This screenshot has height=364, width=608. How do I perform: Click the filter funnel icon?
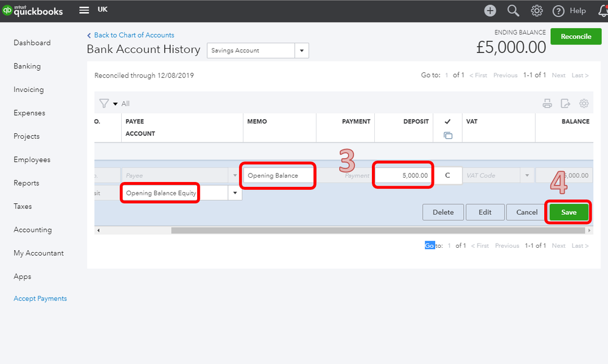[x=104, y=103]
